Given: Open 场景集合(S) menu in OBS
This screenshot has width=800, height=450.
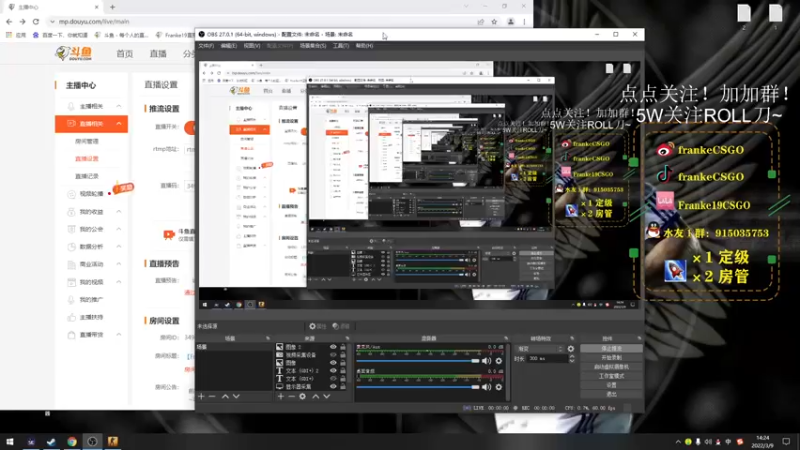Looking at the screenshot, I should [313, 46].
